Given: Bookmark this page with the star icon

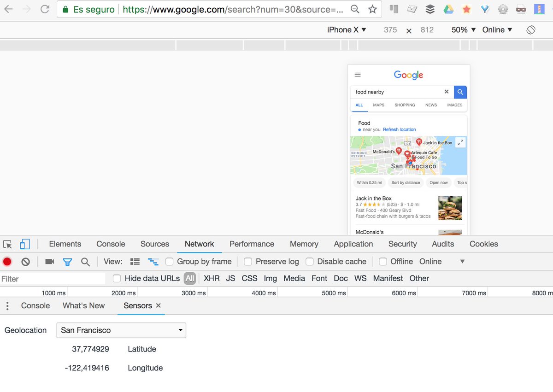Looking at the screenshot, I should (x=372, y=9).
